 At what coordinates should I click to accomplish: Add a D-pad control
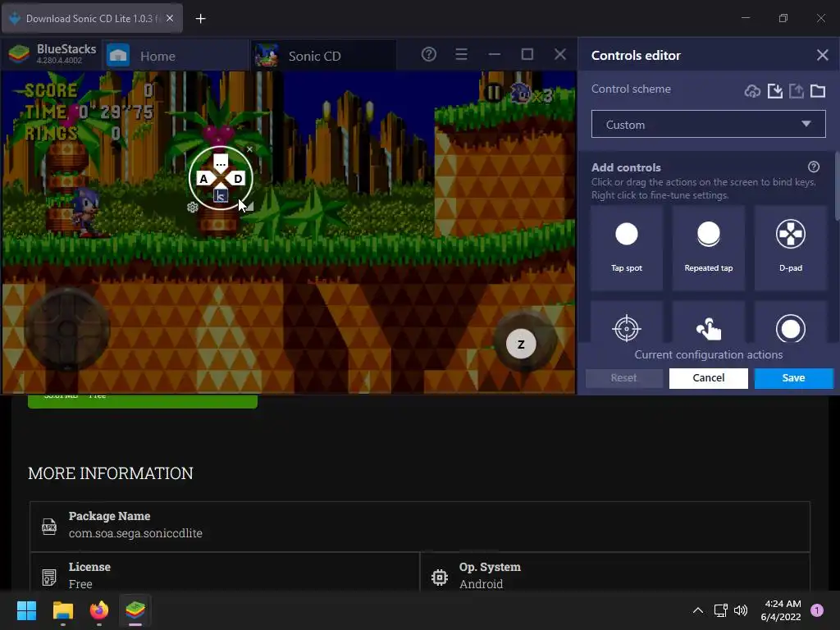(790, 248)
